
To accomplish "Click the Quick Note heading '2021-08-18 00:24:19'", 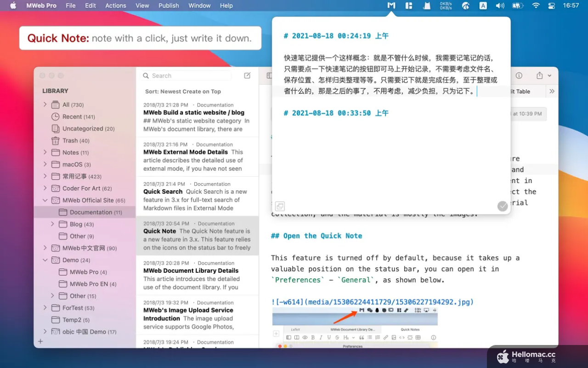I will (336, 36).
